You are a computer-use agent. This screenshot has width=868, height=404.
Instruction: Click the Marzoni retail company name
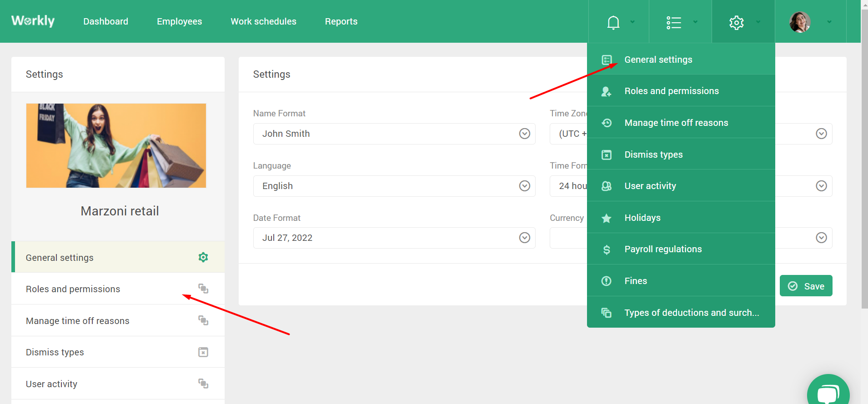point(120,211)
